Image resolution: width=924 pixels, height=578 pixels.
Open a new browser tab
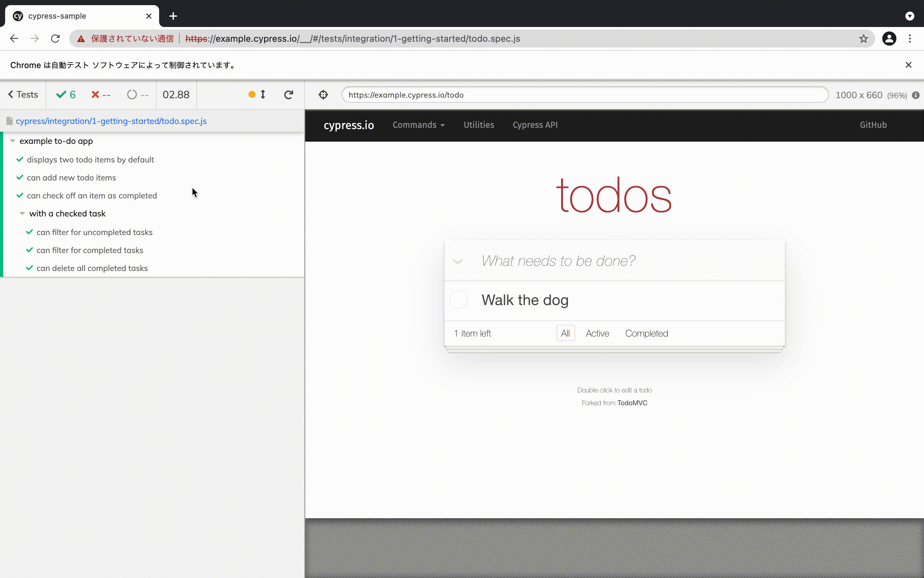click(173, 16)
